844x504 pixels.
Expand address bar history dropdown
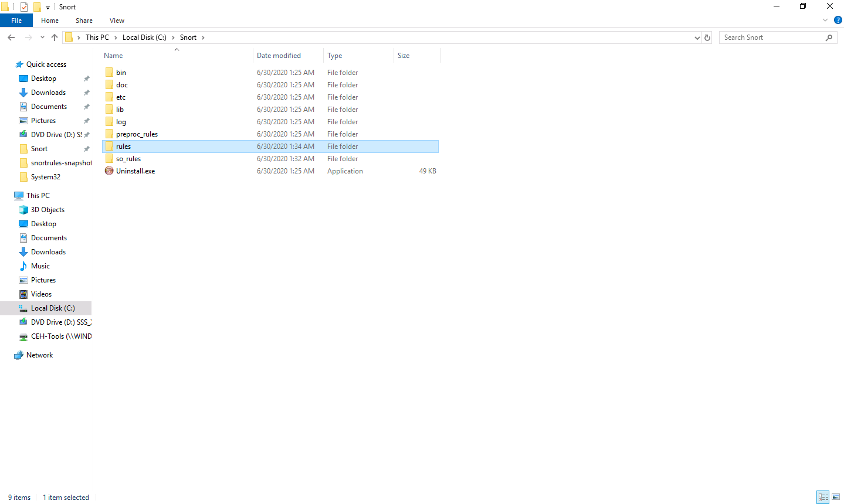pyautogui.click(x=697, y=38)
